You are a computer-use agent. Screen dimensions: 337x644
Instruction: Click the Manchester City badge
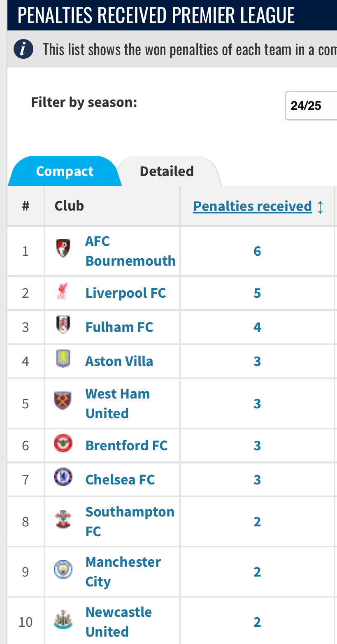63,570
